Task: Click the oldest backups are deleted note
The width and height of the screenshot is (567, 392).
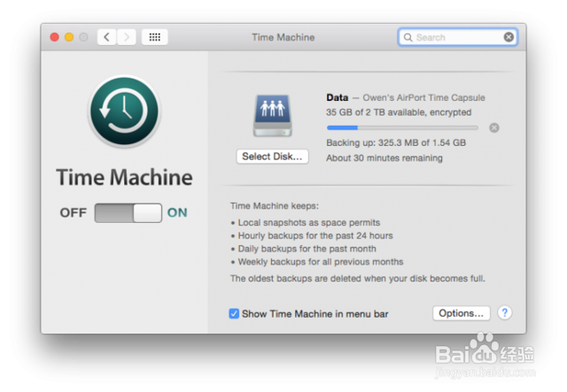Action: (358, 279)
